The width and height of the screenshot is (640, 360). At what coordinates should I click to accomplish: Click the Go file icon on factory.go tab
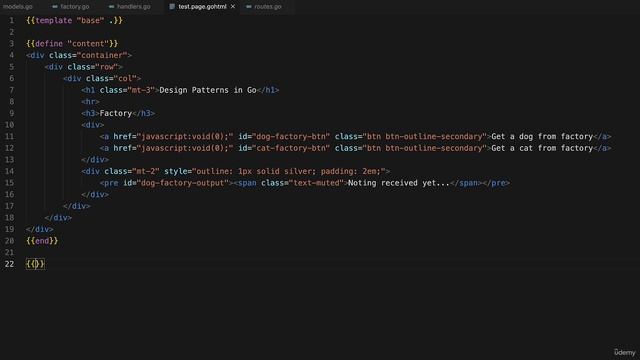(x=55, y=7)
